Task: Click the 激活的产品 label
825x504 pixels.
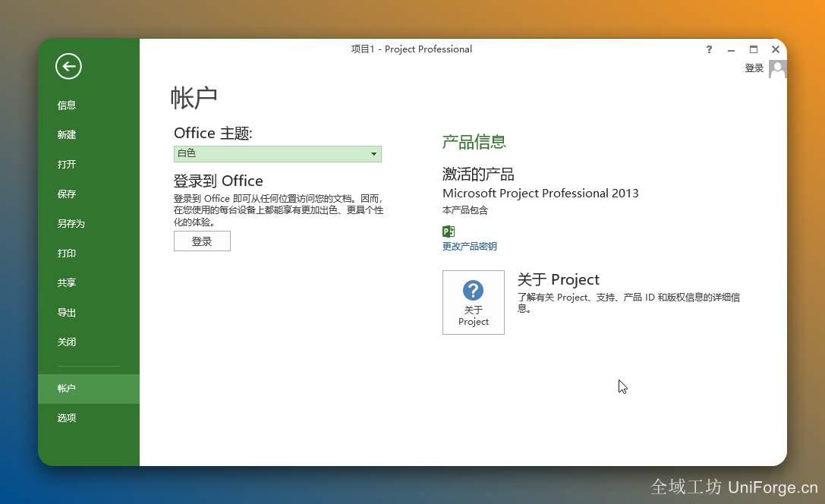Action: tap(478, 174)
